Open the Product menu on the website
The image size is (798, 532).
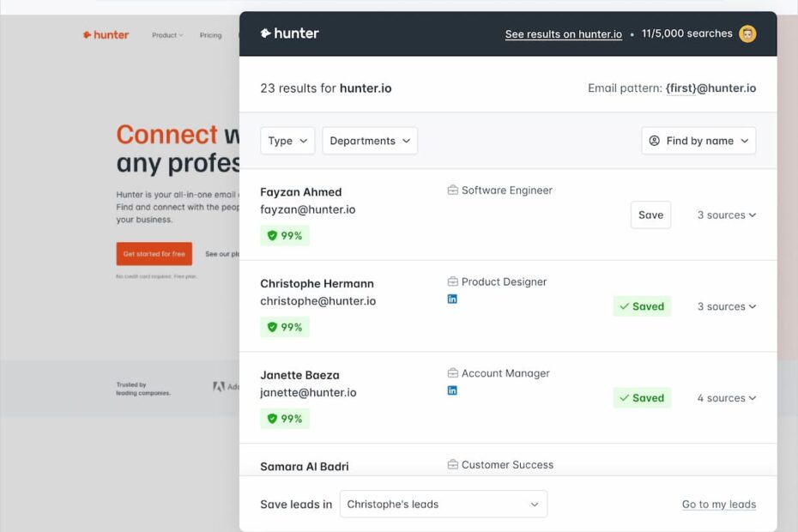pyautogui.click(x=166, y=34)
